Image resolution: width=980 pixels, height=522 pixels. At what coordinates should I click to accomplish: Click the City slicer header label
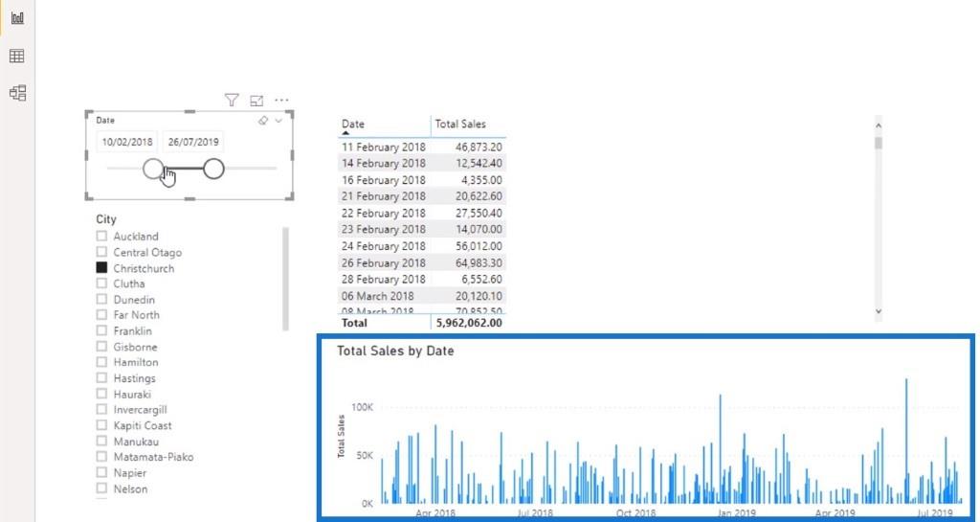106,219
